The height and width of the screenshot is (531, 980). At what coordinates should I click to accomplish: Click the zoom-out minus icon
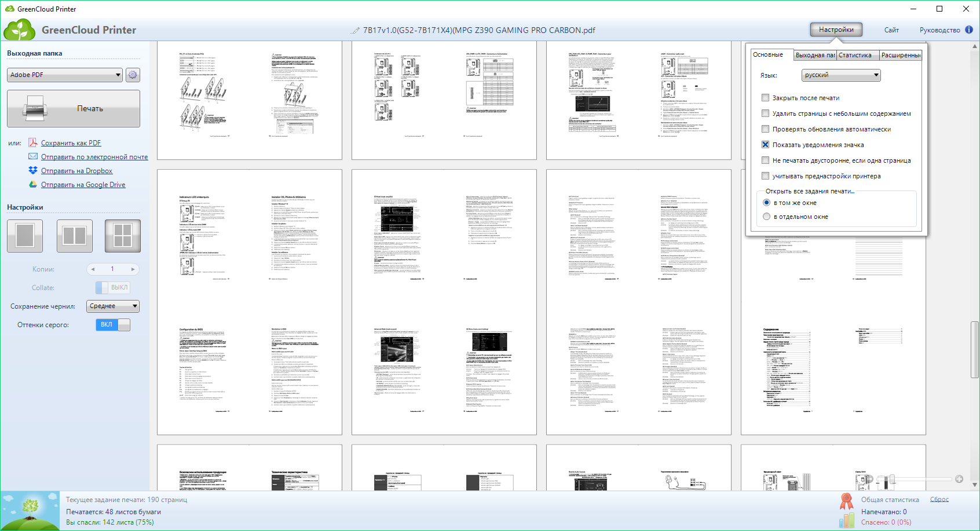click(x=868, y=479)
